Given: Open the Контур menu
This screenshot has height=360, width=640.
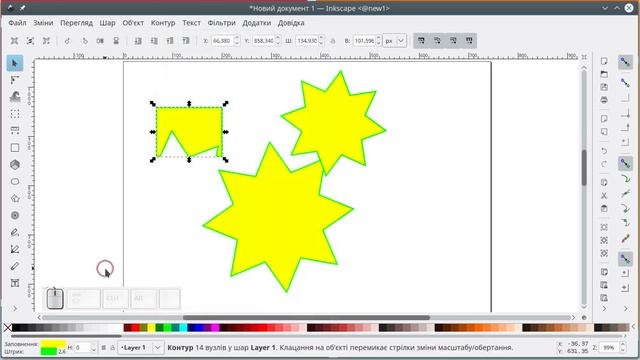Looking at the screenshot, I should click(163, 23).
